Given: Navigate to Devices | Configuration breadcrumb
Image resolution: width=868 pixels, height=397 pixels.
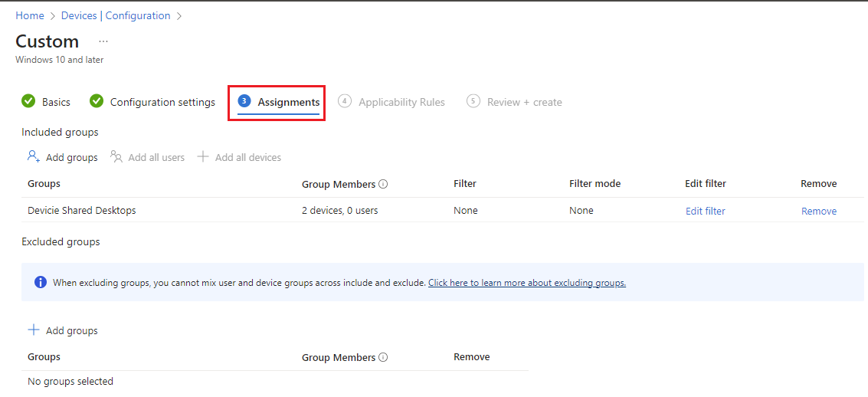Looking at the screenshot, I should coord(116,15).
